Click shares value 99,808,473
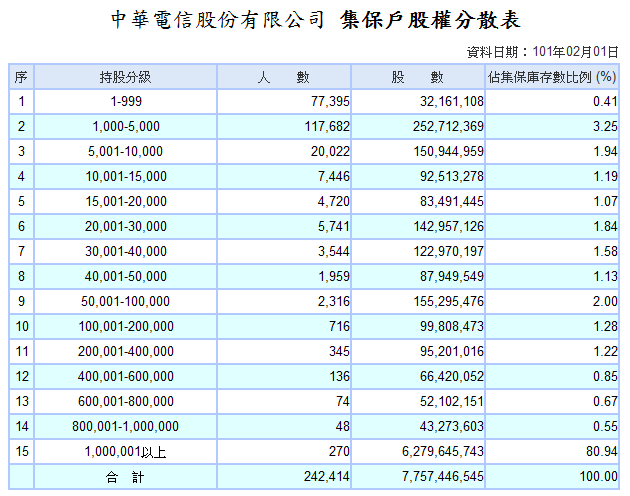 coord(452,326)
